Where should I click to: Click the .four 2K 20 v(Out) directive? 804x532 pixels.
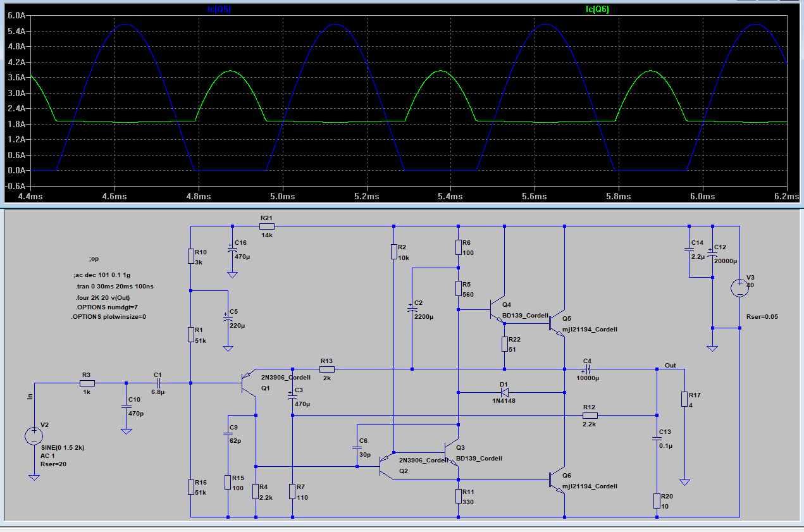click(x=102, y=297)
